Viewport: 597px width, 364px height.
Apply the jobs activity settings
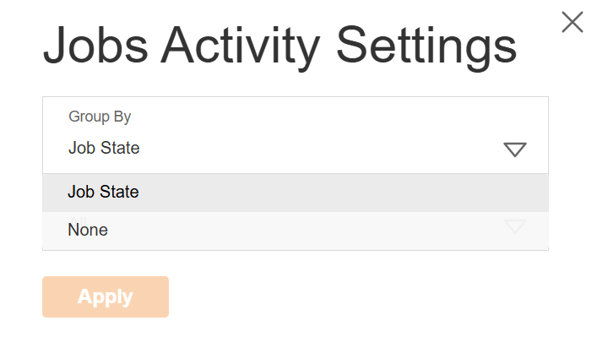[106, 296]
